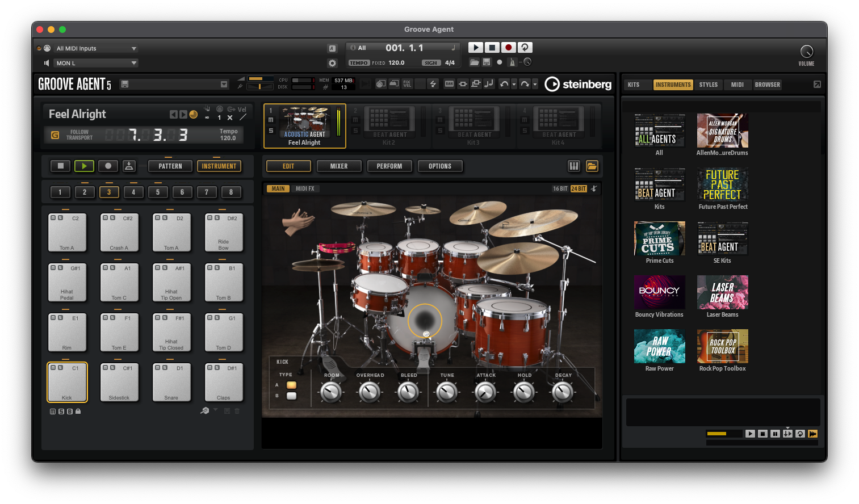Open the INSTRUMENTS tab in right panel

pyautogui.click(x=673, y=85)
